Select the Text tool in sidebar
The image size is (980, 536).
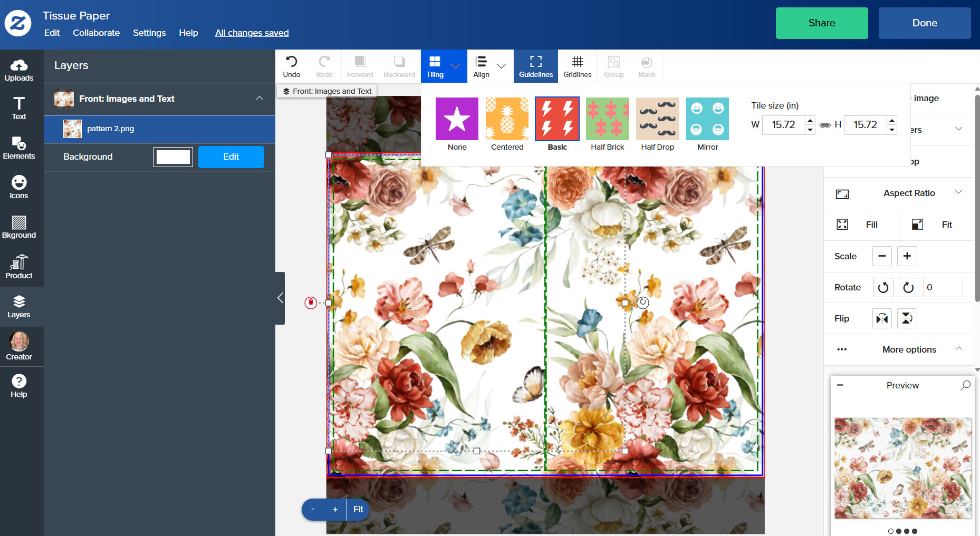point(19,108)
